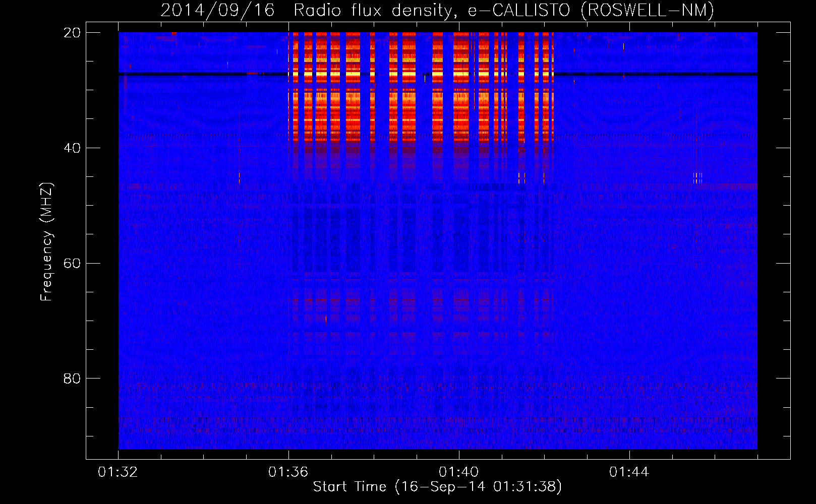Select the 80 frequency axis label
Screen dimensions: 816x504
[73, 378]
